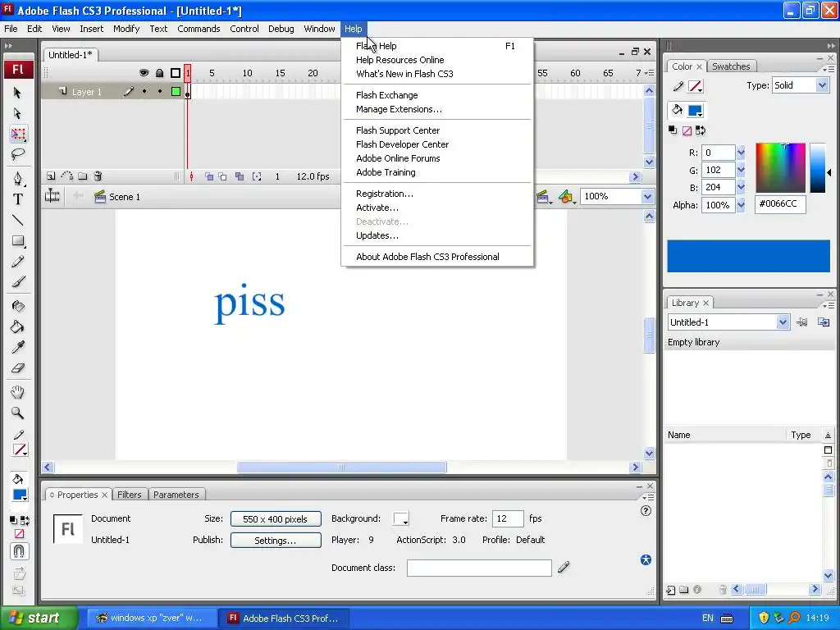Select the Hand tool

[x=18, y=392]
